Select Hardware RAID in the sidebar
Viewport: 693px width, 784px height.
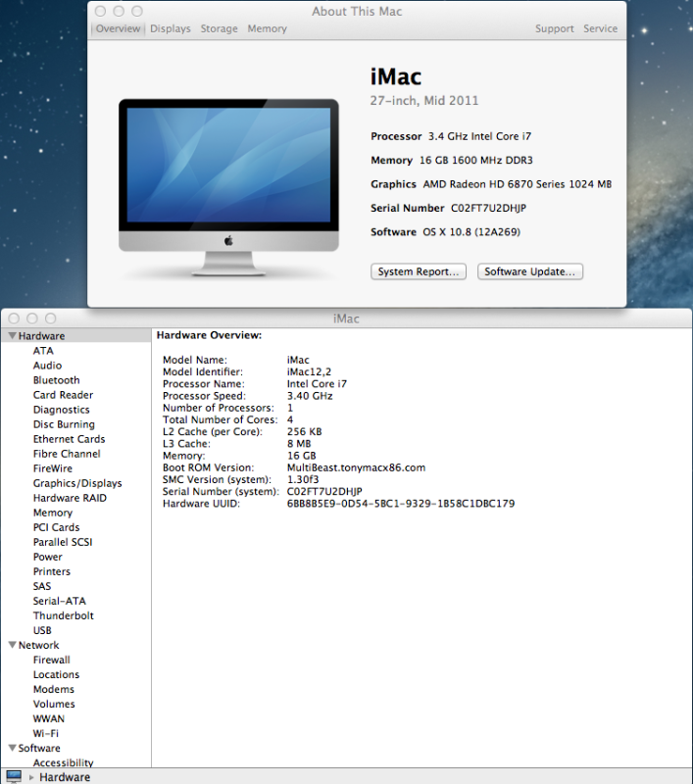[x=70, y=498]
